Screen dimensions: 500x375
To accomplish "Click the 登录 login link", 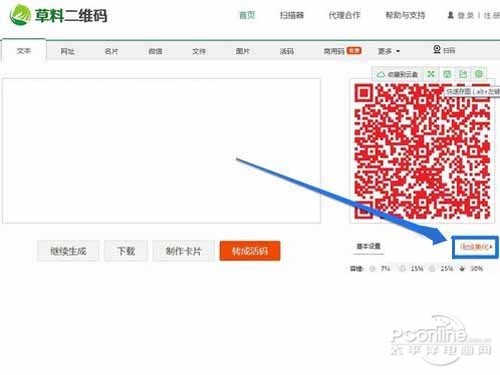I will [x=466, y=15].
